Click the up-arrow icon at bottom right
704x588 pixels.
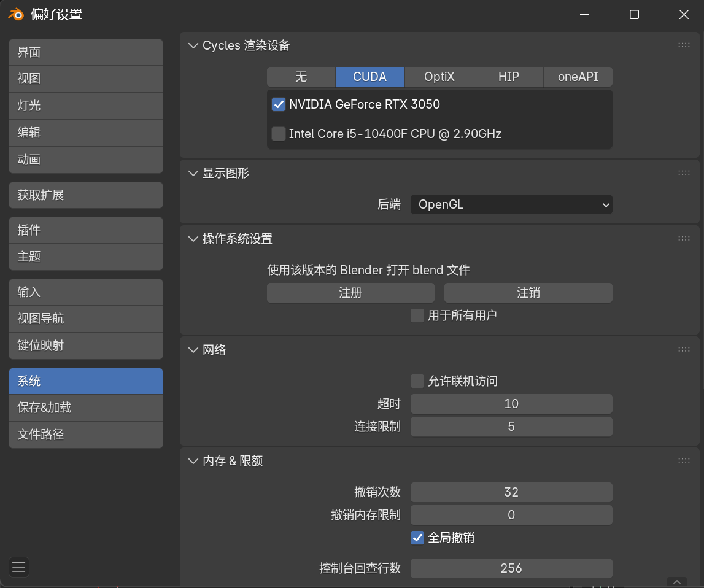(677, 582)
